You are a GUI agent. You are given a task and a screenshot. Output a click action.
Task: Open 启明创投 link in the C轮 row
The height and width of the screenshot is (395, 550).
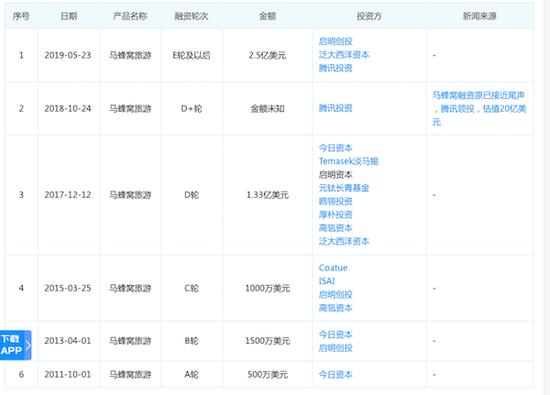pos(335,295)
